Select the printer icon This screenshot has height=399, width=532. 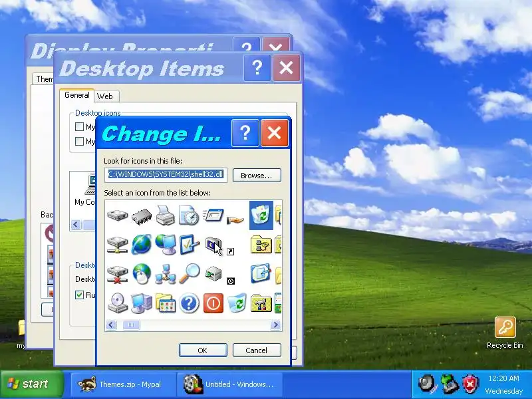pos(166,215)
